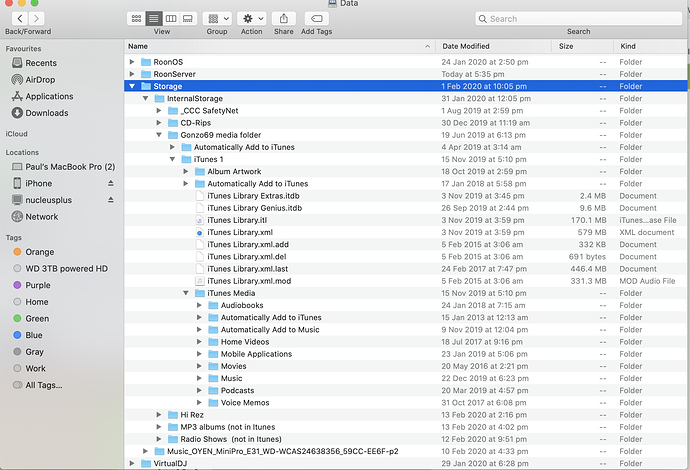Image resolution: width=690 pixels, height=470 pixels.
Task: Go forward to next folder
Action: (37, 18)
